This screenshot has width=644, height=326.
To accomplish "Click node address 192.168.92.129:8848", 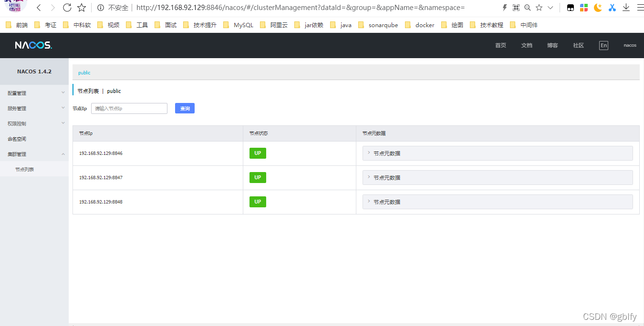I will (x=101, y=202).
